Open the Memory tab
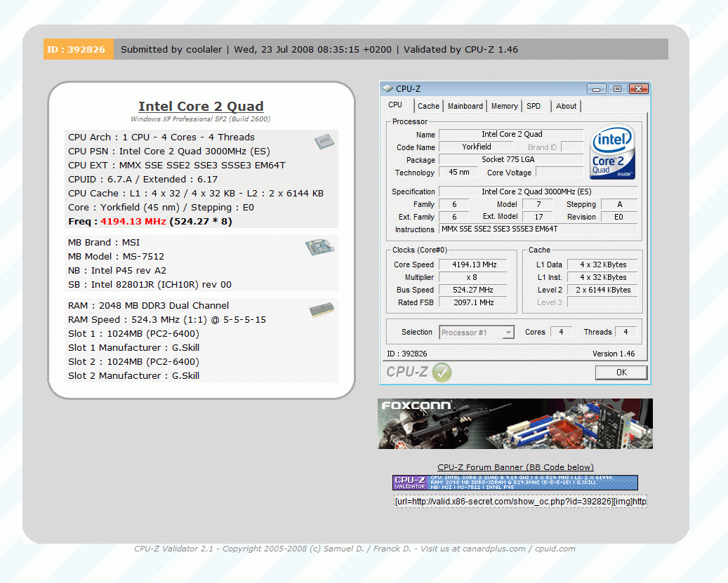Image resolution: width=728 pixels, height=583 pixels. point(504,106)
